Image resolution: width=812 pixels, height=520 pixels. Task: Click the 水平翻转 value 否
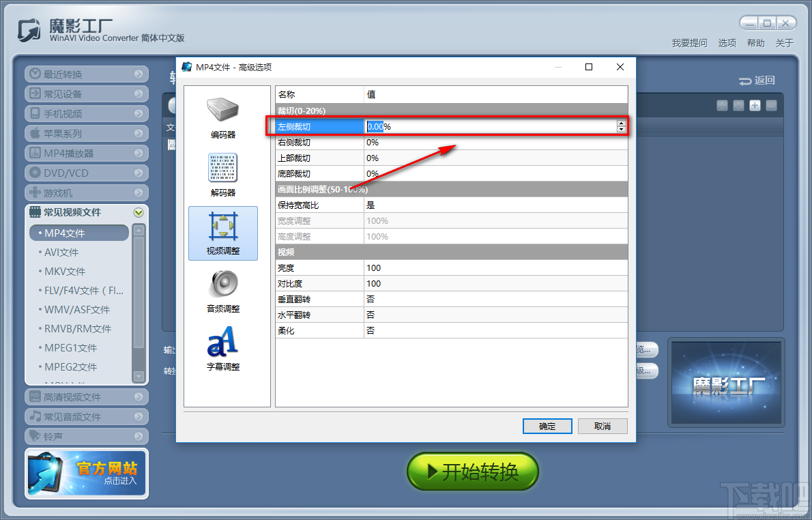(495, 315)
